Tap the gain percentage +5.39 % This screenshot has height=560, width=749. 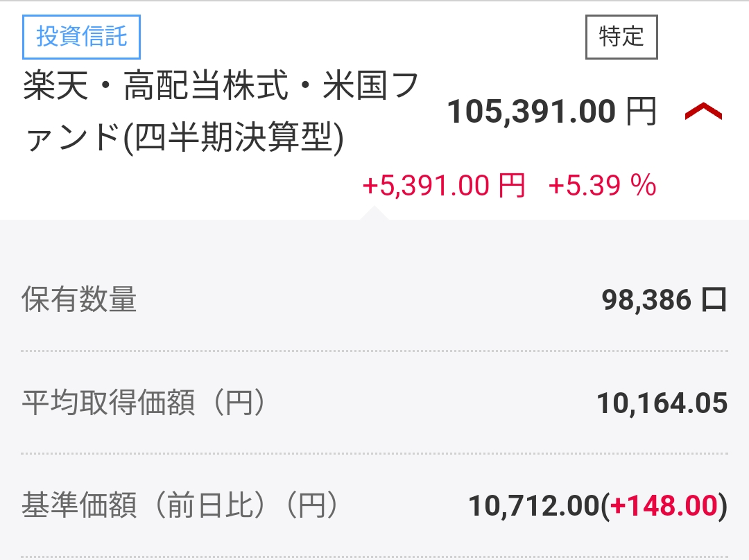tap(603, 184)
